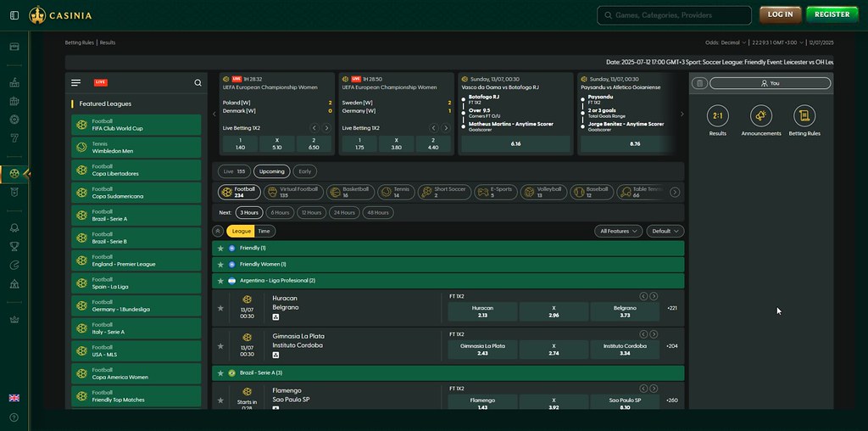Screen dimensions: 868x431
Task: Favorite the Argentina - Liga Profesional star
Action: [220, 281]
